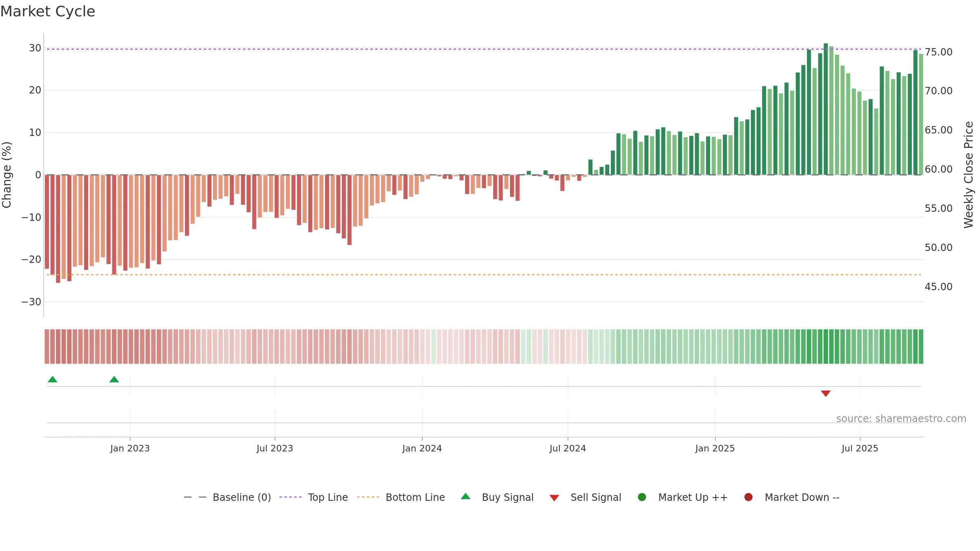Toggle the Sell Signal legend entry
The width and height of the screenshot is (980, 551).
coord(585,498)
